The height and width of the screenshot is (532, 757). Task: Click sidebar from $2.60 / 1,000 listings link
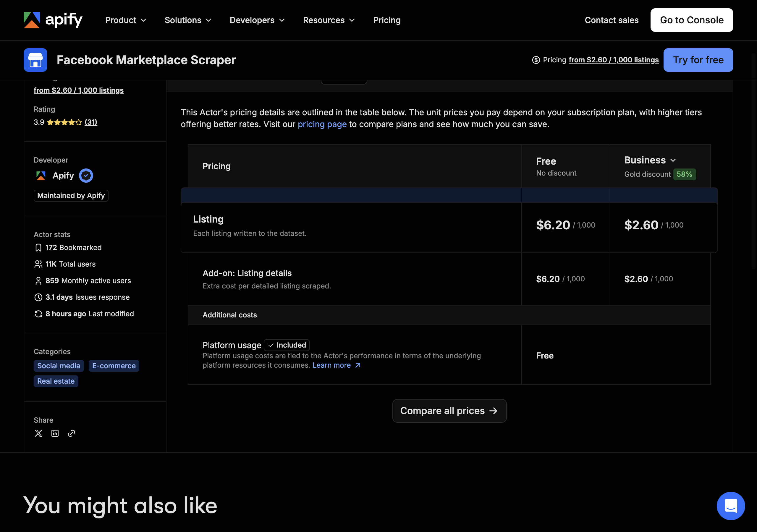[x=79, y=90]
